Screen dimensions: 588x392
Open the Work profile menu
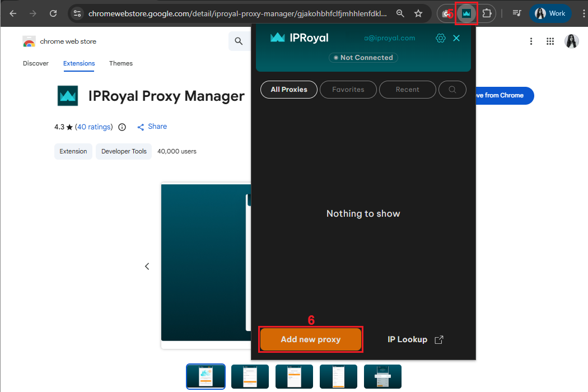click(550, 13)
